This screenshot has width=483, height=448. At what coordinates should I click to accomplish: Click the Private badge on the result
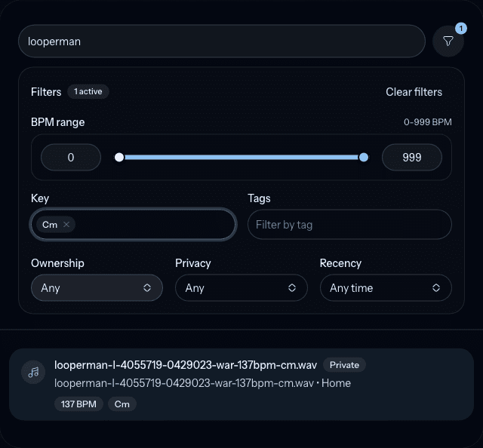(x=344, y=365)
